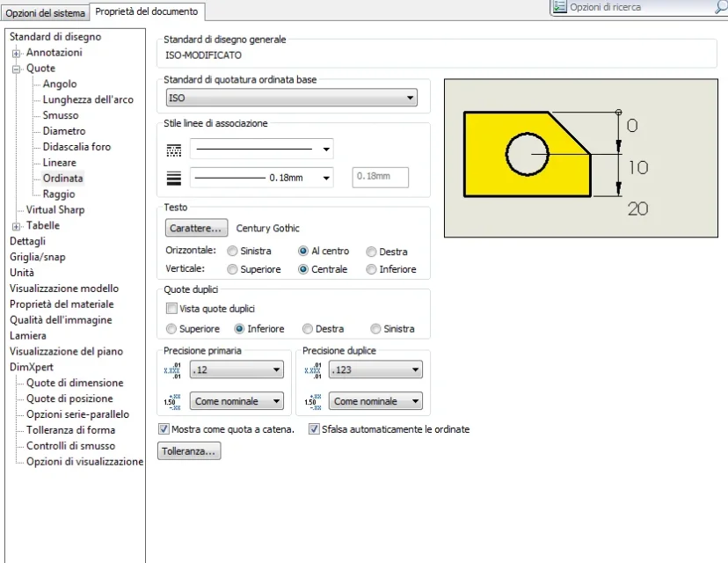Open the base ordinate standard ISO dropdown
Viewport: 728px width, 563px height.
[x=292, y=98]
